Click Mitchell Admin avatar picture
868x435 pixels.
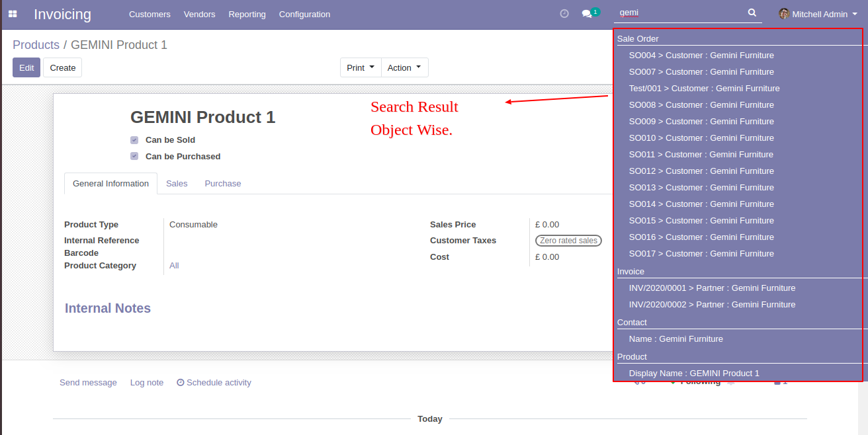(784, 14)
